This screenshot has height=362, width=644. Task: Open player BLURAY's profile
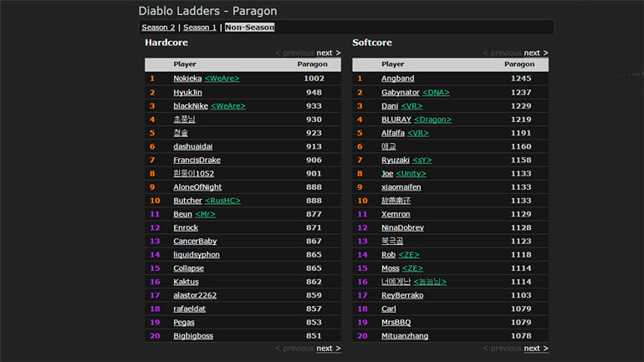[396, 120]
